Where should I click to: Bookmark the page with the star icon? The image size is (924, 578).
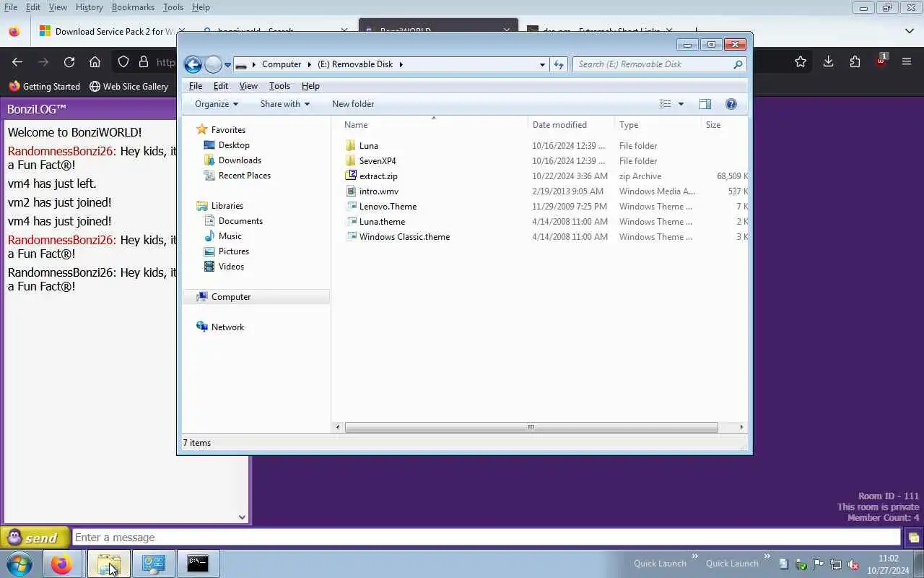click(801, 62)
